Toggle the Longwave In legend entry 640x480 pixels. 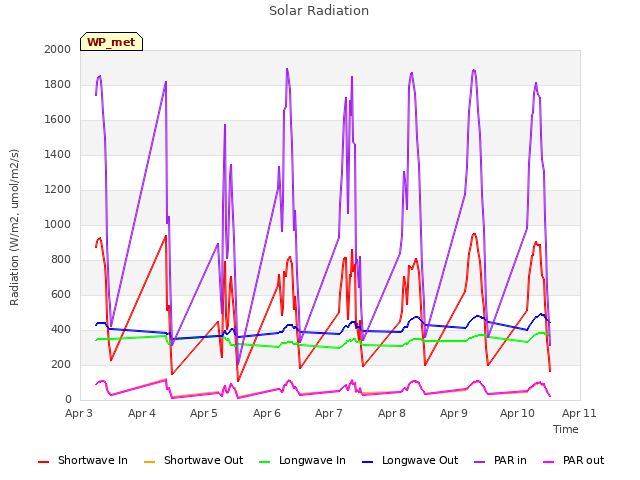click(302, 460)
